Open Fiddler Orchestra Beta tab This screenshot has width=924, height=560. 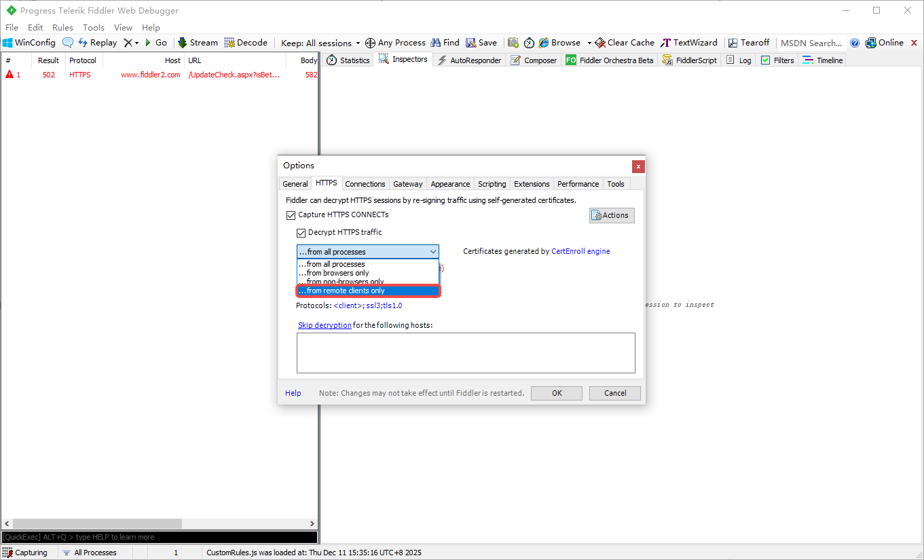pos(610,60)
